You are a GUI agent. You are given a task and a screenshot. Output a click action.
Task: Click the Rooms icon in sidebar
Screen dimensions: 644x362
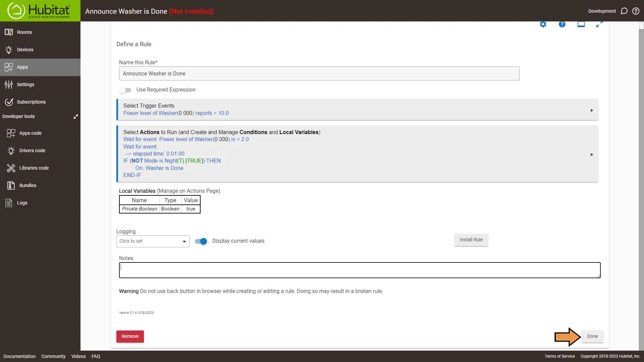click(x=9, y=32)
